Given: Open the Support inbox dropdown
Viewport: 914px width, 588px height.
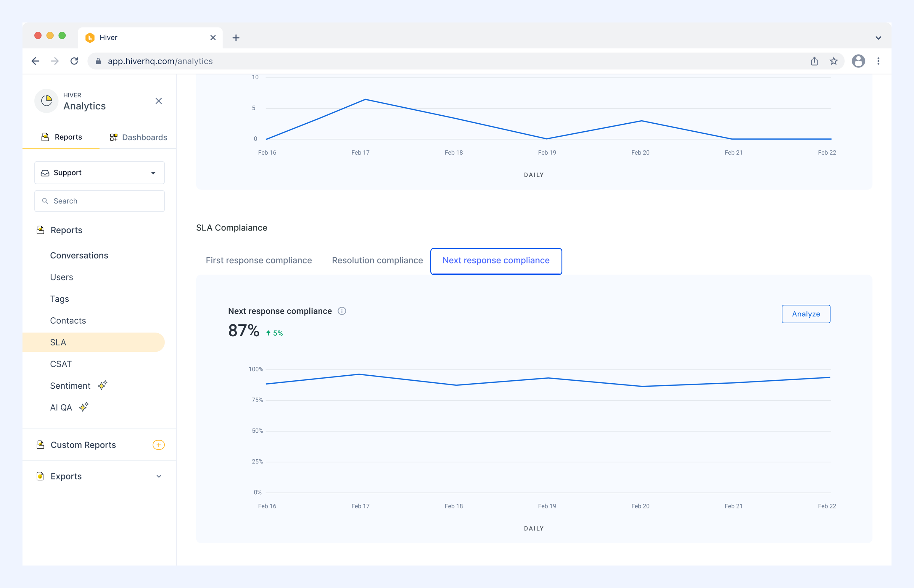Looking at the screenshot, I should [99, 172].
